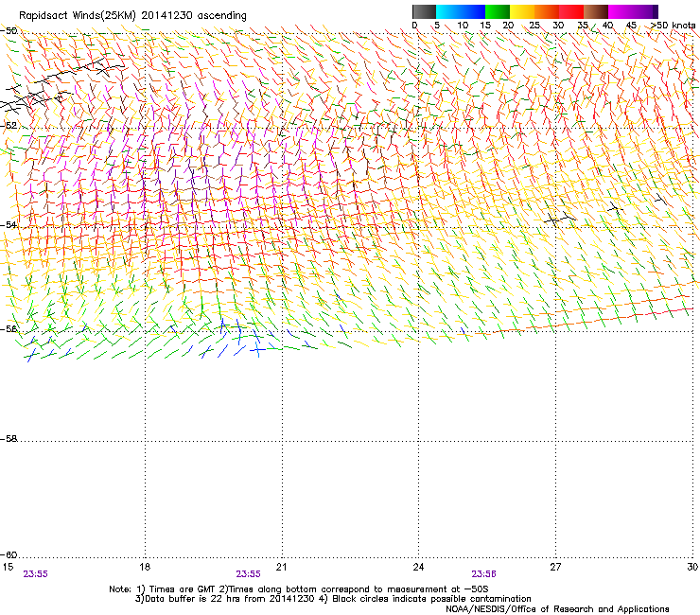The image size is (700, 615).
Task: Click the longitude 27 axis label
Action: pyautogui.click(x=555, y=567)
